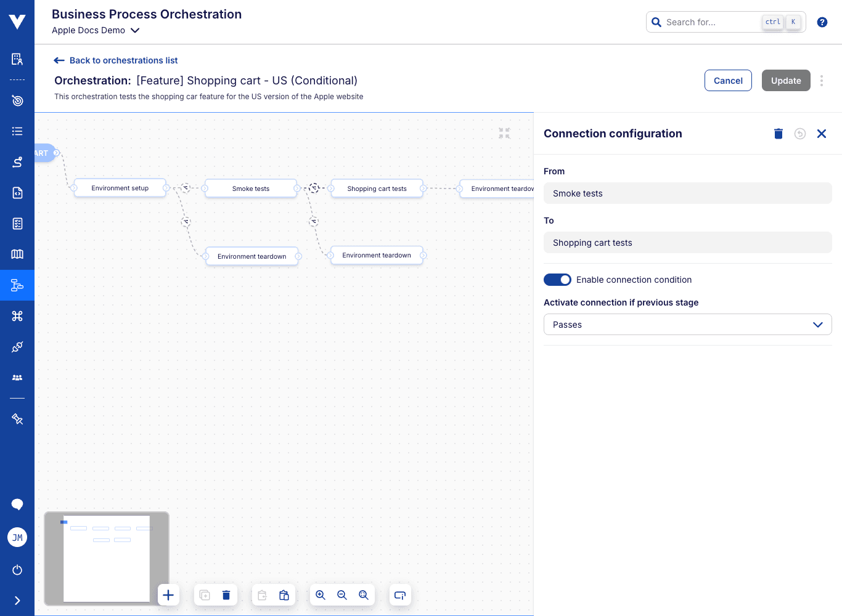Viewport: 842px width, 616px height.
Task: Zoom in on the orchestration canvas
Action: (321, 595)
